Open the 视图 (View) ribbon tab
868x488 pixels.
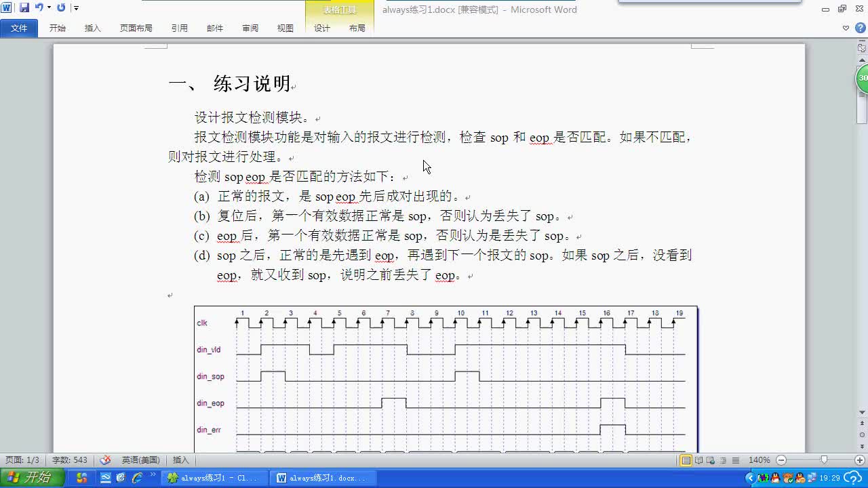pos(285,28)
